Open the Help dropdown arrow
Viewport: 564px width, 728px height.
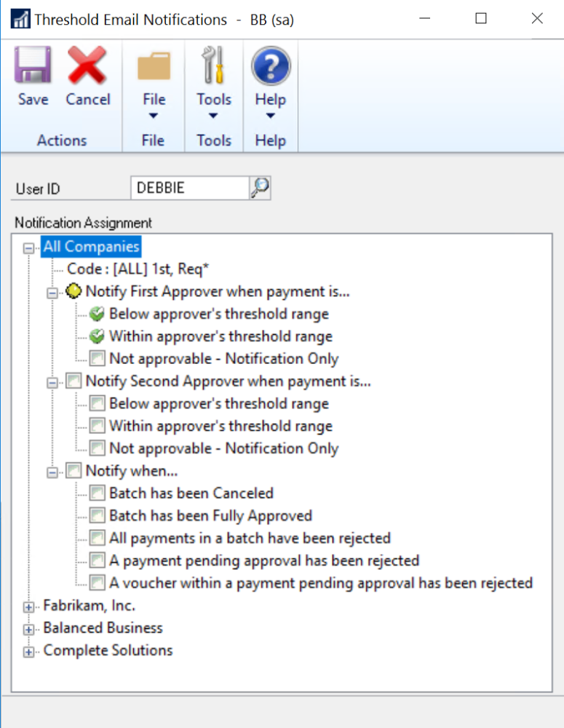[270, 116]
